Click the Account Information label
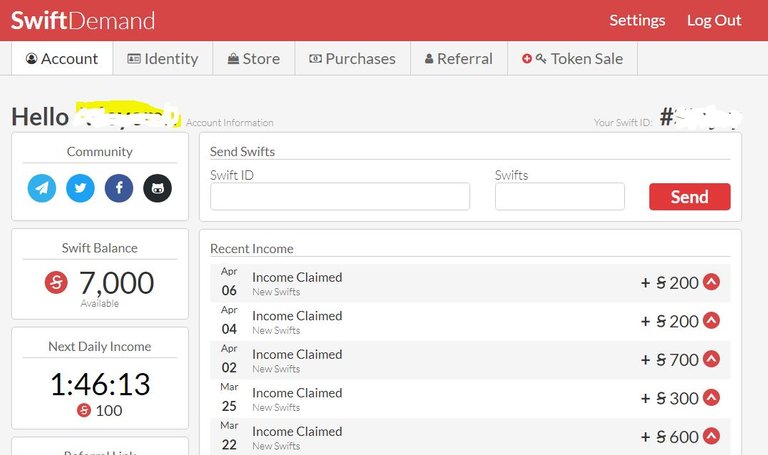 coord(230,122)
